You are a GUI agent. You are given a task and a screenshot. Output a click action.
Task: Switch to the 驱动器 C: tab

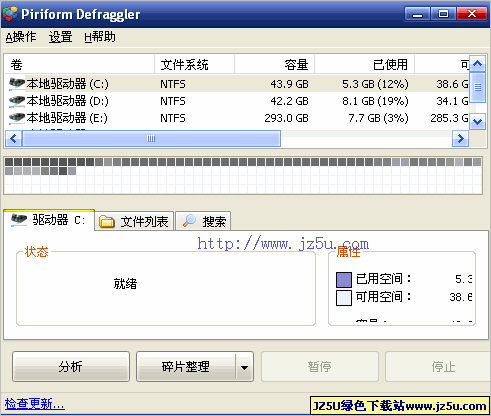tap(49, 220)
